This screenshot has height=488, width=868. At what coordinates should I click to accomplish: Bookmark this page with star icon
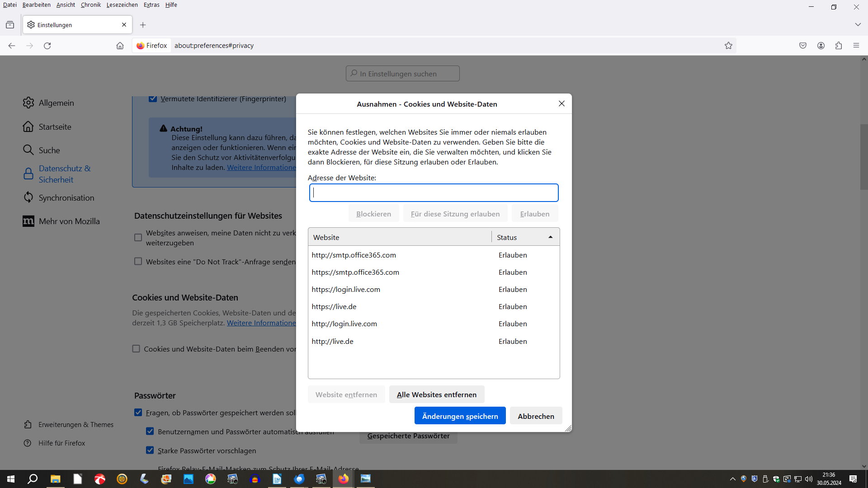tap(728, 46)
